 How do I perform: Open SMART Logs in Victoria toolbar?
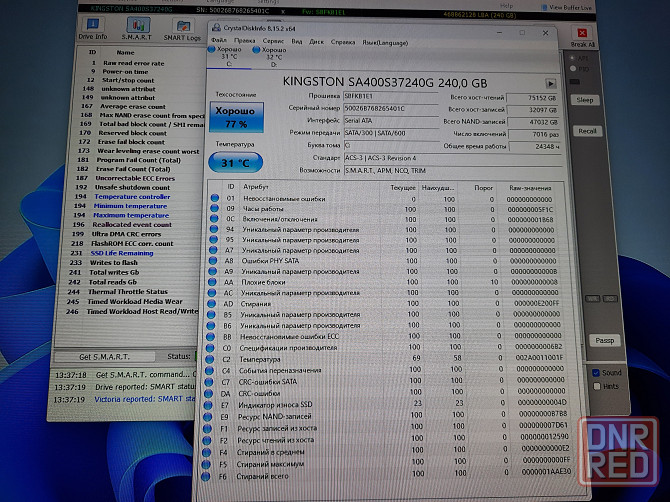(x=182, y=29)
